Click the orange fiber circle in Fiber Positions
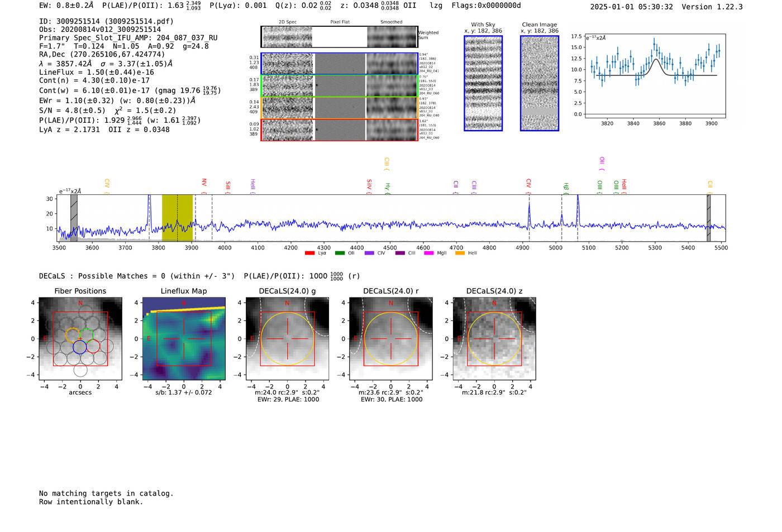The image size is (782, 532). pos(73,335)
